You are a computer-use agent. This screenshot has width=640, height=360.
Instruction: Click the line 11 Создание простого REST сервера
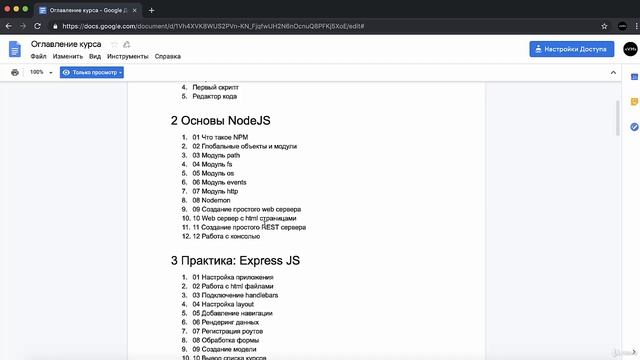[x=249, y=227]
